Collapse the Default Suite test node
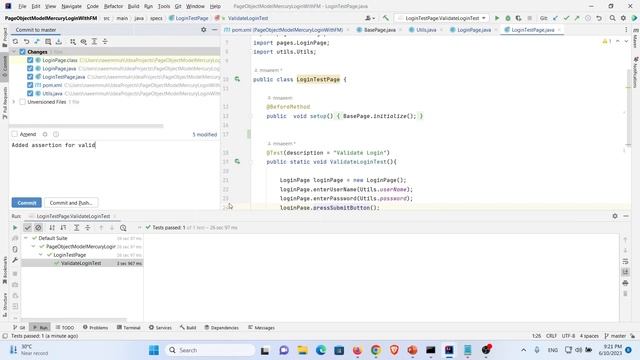The height and width of the screenshot is (360, 640). click(x=26, y=238)
